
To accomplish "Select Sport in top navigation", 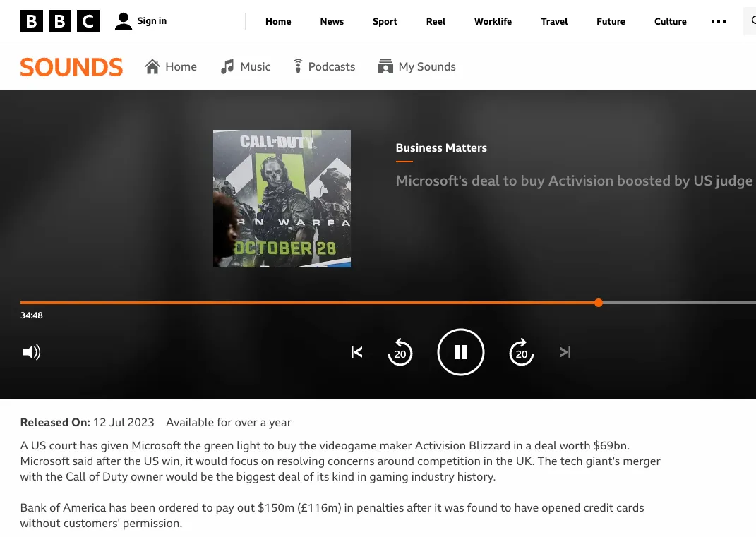I will 385,22.
